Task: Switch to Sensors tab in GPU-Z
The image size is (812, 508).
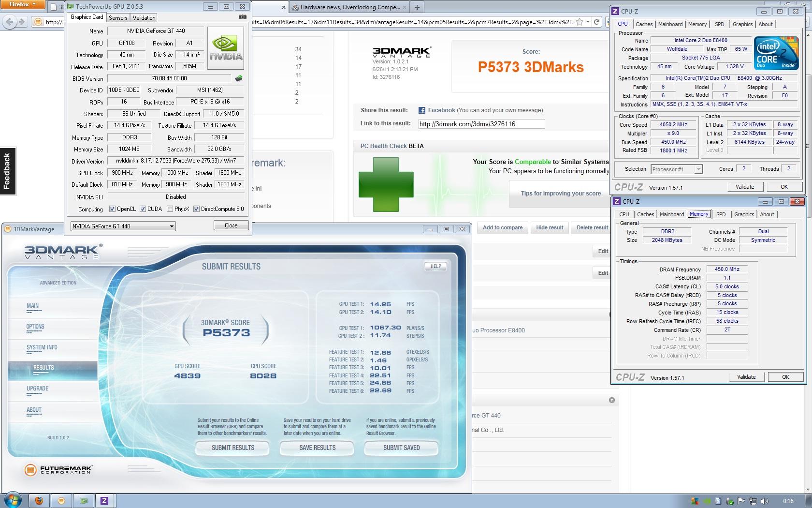Action: [118, 17]
